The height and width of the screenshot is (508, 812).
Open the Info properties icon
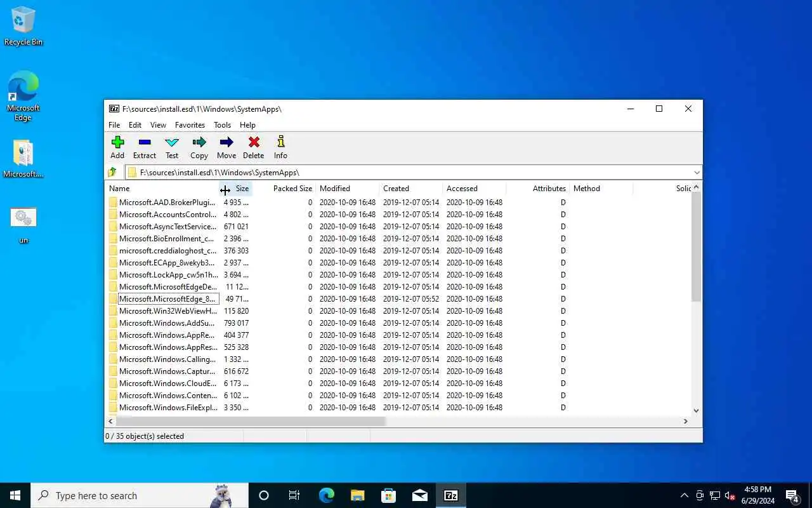click(x=280, y=147)
